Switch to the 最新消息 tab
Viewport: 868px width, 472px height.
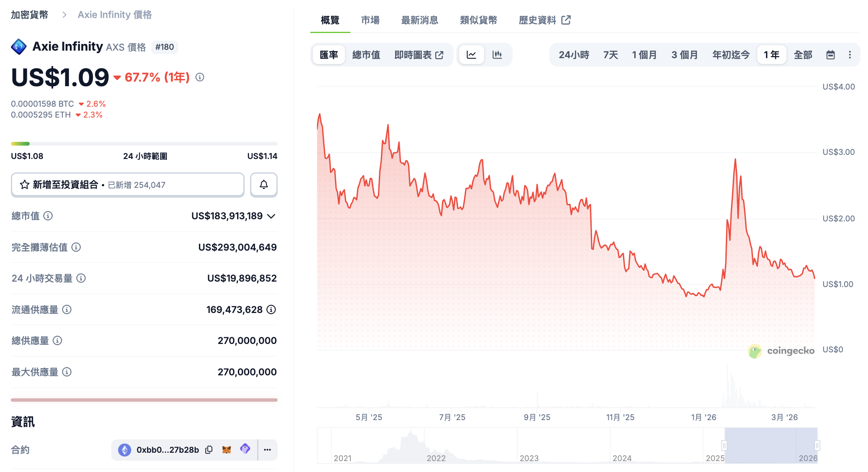419,20
